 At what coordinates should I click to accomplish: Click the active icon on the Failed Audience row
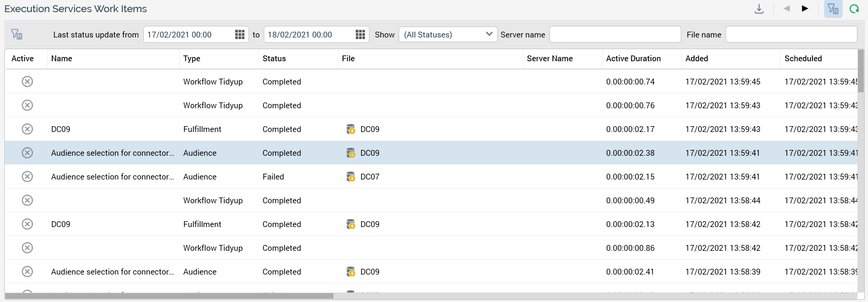coord(27,176)
